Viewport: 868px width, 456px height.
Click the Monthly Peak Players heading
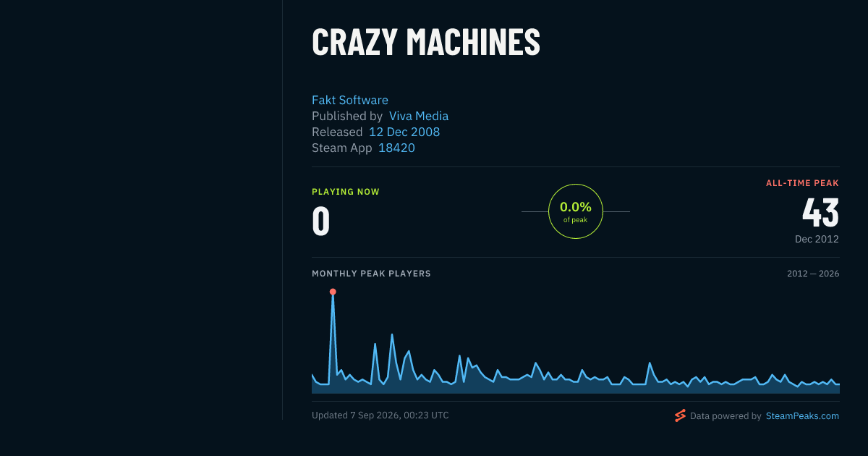pos(371,274)
